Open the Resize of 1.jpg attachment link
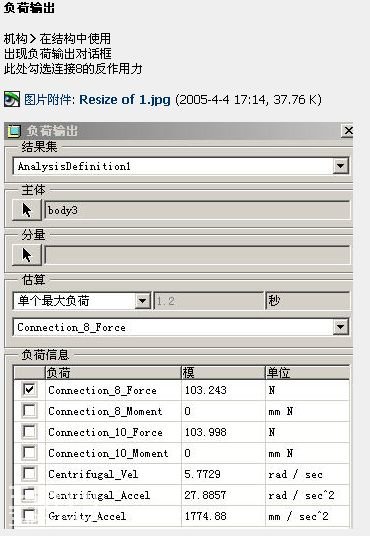The height and width of the screenshot is (536, 370). (125, 100)
